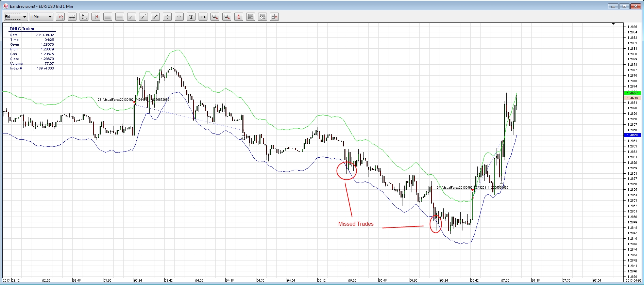
Task: Click the 07:00 time axis label
Action: 505,281
